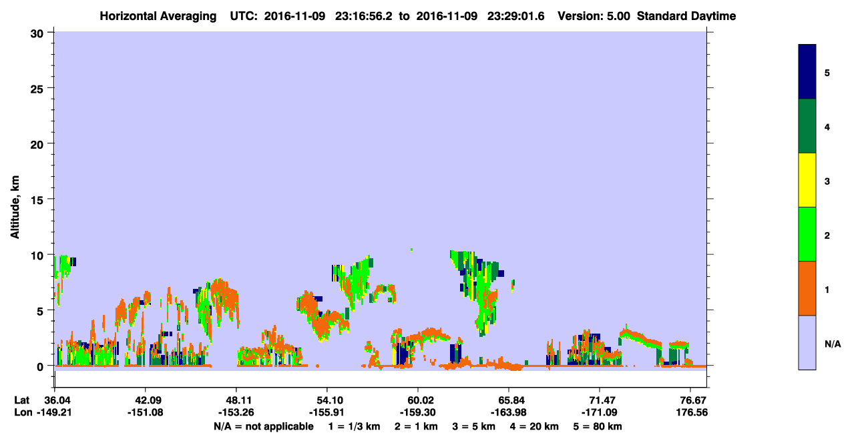This screenshot has width=868, height=445.
Task: Click the end time '23:29:01.6'
Action: pyautogui.click(x=515, y=16)
